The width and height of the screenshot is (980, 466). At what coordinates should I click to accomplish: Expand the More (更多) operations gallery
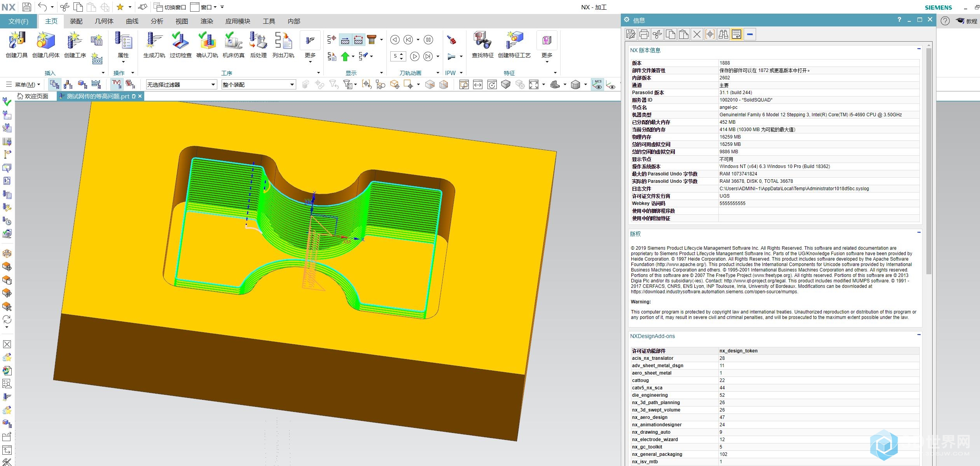point(310,47)
